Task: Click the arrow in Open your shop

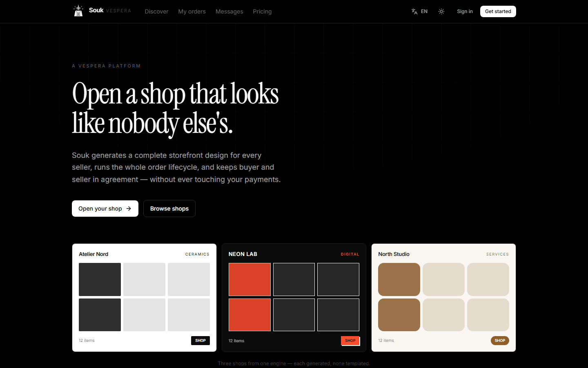Action: click(x=129, y=209)
